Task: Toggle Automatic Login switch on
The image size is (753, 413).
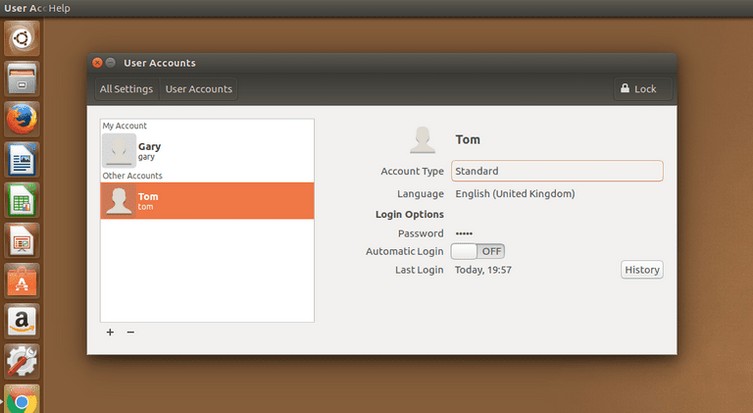Action: 477,251
